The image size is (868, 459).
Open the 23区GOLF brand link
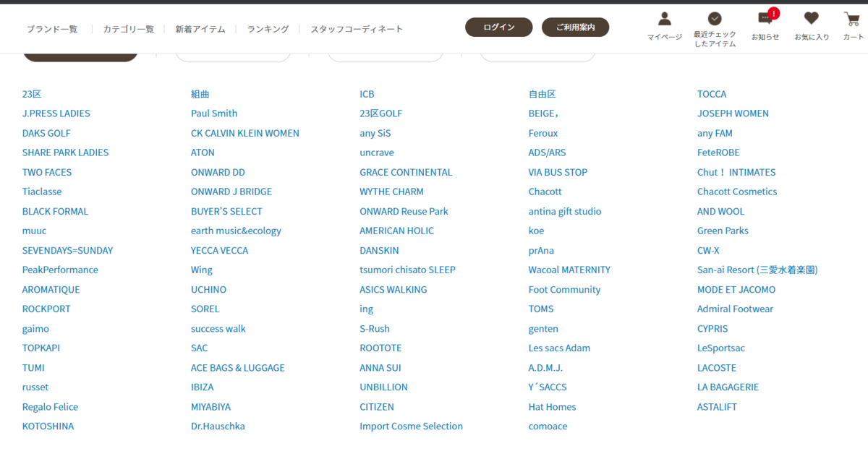pyautogui.click(x=381, y=113)
